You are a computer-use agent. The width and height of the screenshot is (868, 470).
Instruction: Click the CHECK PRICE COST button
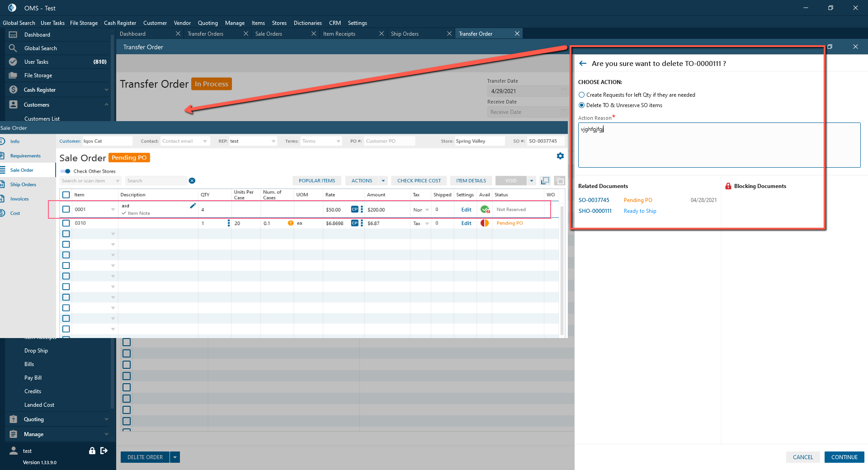(x=419, y=181)
